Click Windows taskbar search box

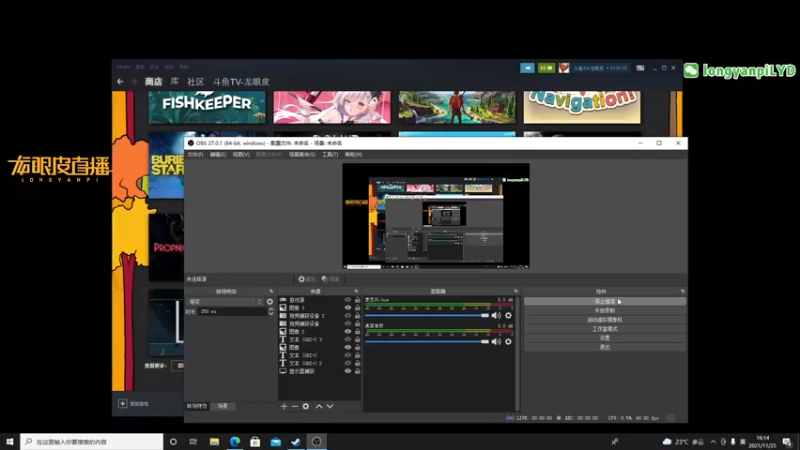pyautogui.click(x=92, y=441)
